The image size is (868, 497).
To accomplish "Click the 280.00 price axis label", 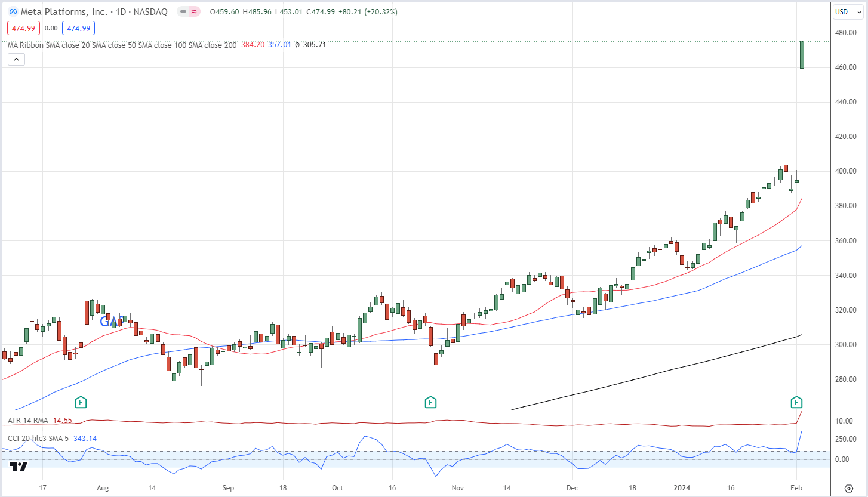I will point(845,379).
